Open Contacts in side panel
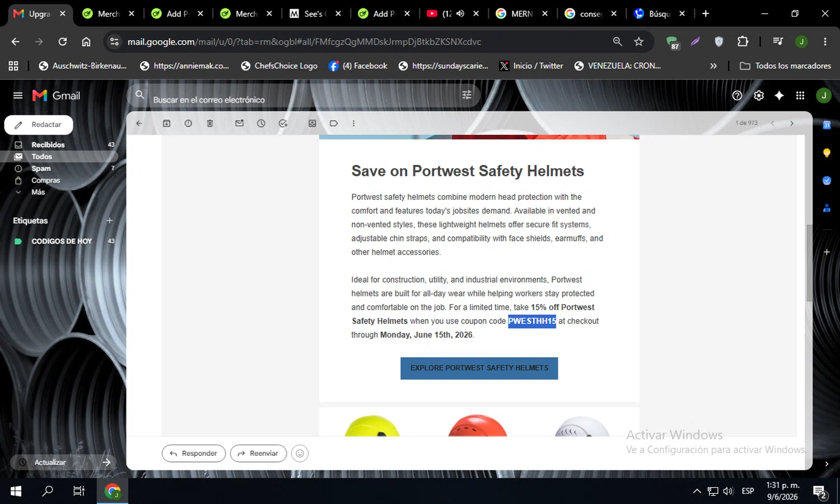 click(827, 208)
